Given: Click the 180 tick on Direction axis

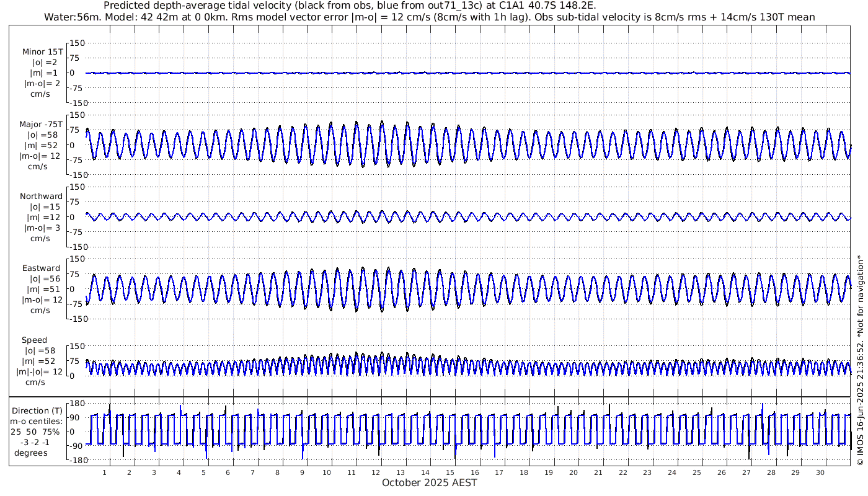Looking at the screenshot, I should click(76, 404).
